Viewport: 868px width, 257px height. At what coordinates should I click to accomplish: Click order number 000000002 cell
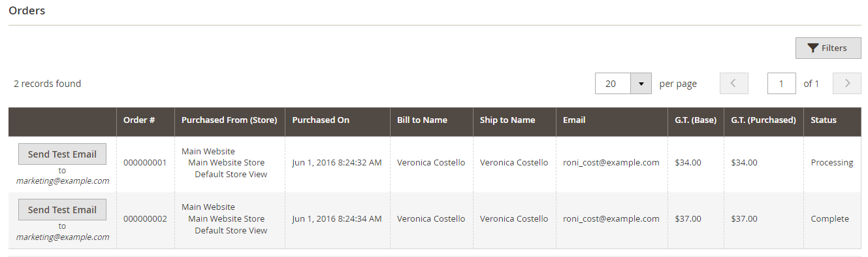(x=145, y=219)
